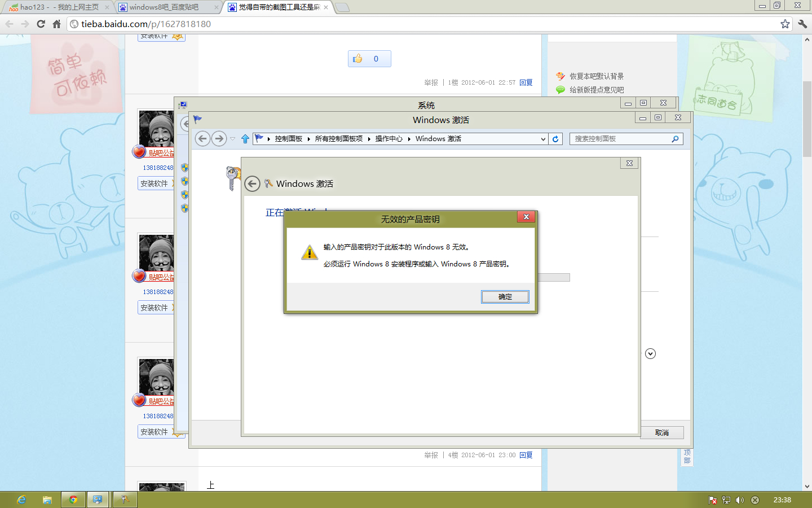Screen dimensions: 812x508
Task: Click 回复 on the 1楼 post
Action: 526,82
